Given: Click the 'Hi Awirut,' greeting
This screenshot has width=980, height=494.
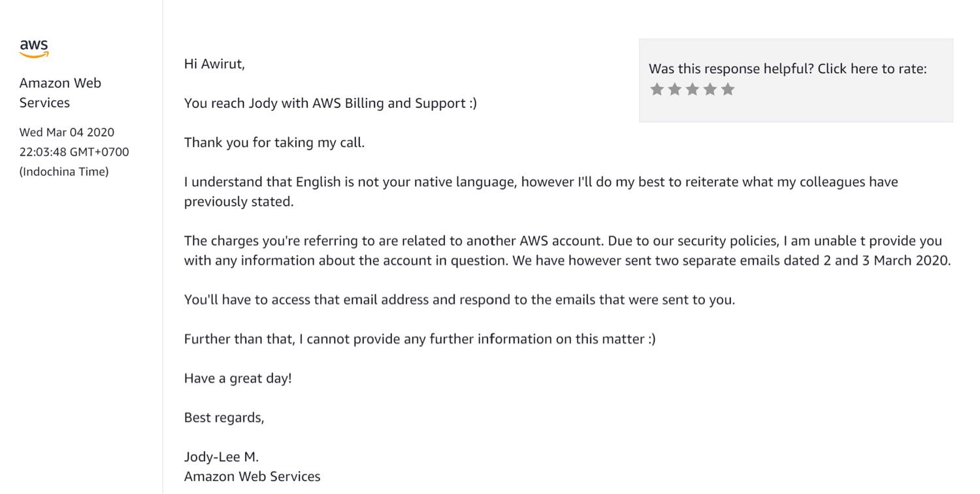Looking at the screenshot, I should tap(214, 64).
